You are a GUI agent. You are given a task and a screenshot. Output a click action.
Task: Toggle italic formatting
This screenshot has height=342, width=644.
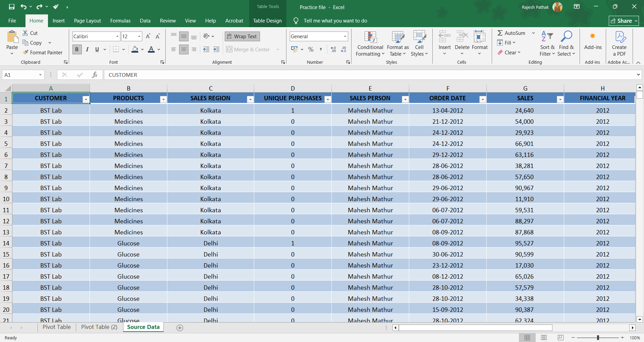[x=87, y=49]
